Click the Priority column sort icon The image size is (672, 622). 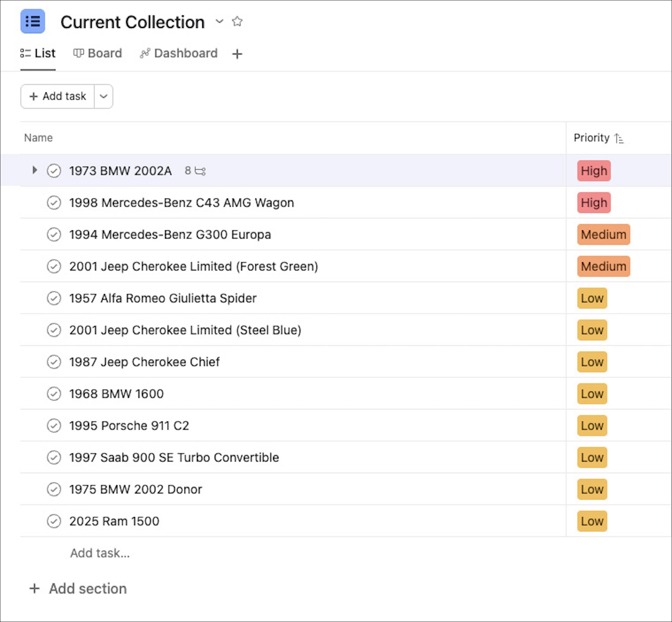[619, 138]
